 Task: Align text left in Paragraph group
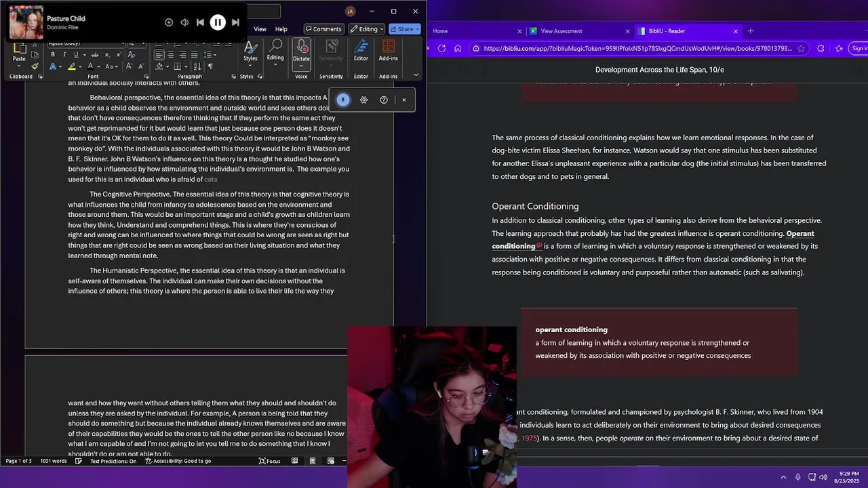[159, 54]
